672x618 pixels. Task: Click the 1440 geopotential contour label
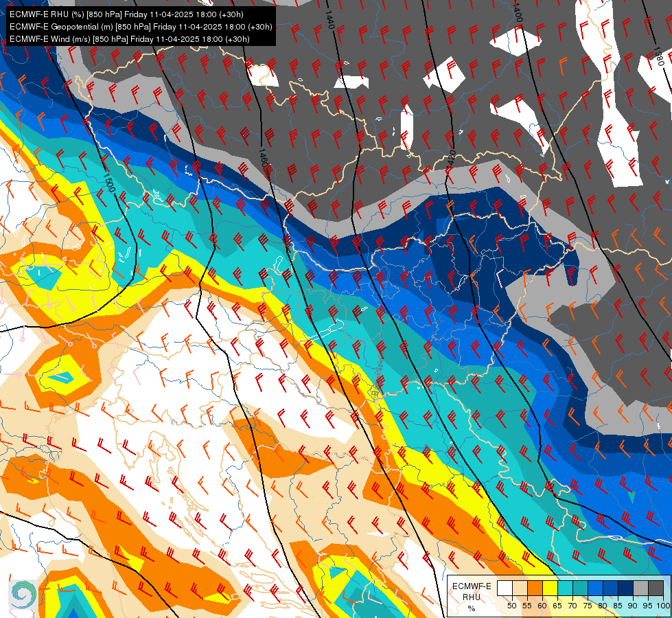click(x=329, y=19)
